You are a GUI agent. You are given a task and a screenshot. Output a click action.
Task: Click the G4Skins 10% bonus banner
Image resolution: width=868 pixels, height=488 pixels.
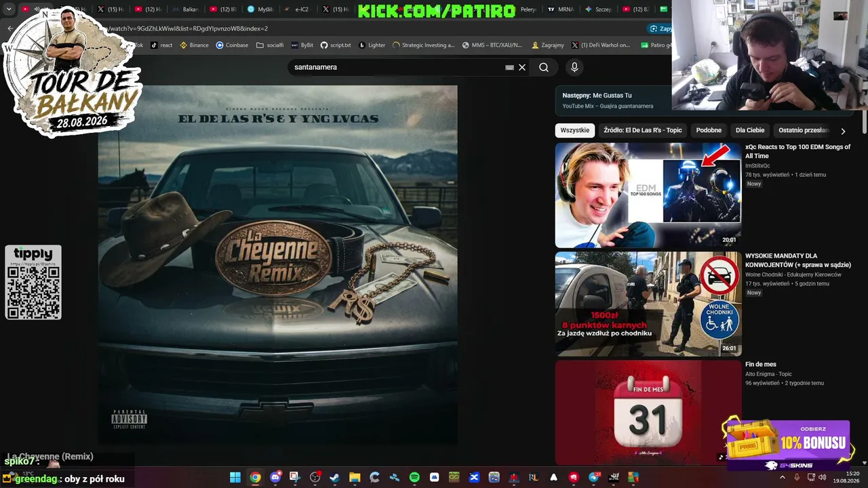787,445
